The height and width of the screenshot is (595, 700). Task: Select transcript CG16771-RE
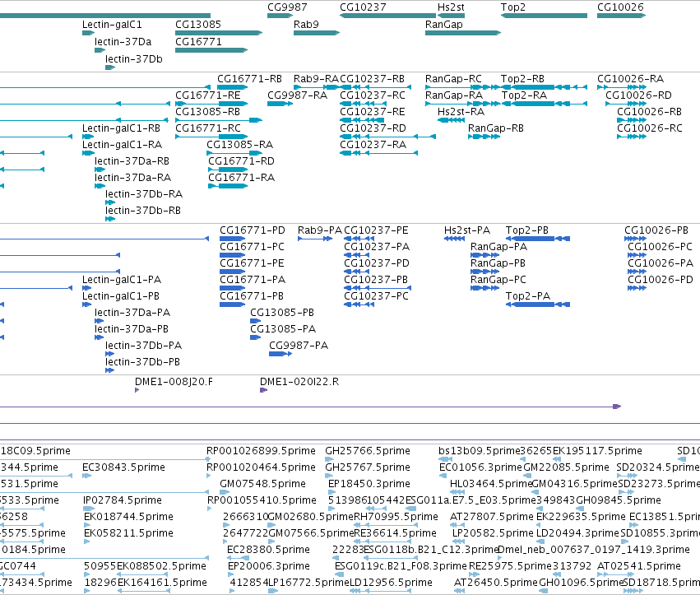[207, 95]
